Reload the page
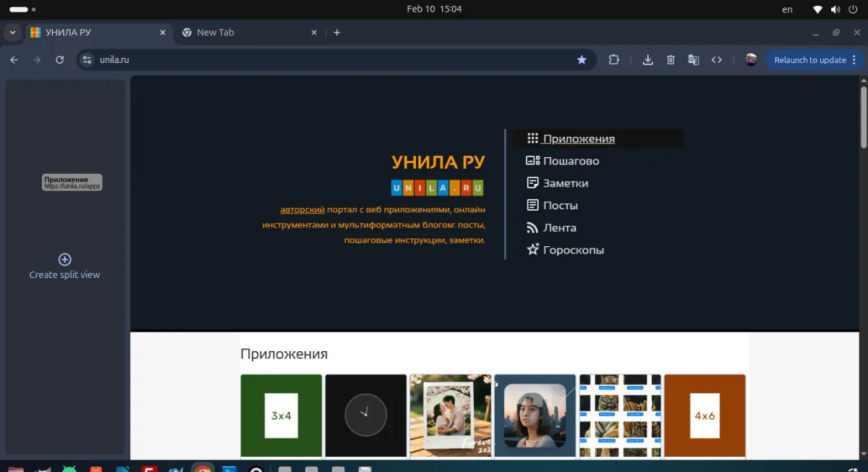Viewport: 868px width, 472px height. (60, 60)
